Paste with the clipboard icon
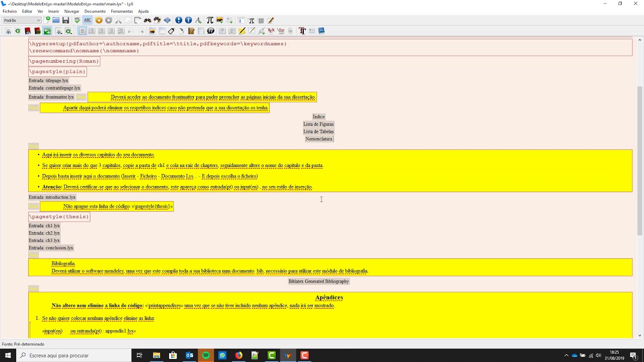 pos(137,20)
